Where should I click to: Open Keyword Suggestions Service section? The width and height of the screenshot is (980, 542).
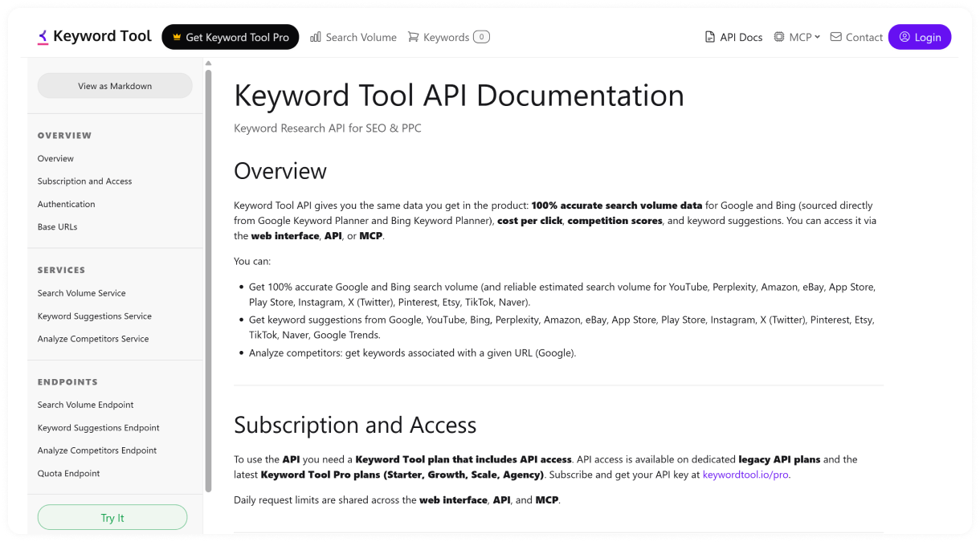95,316
